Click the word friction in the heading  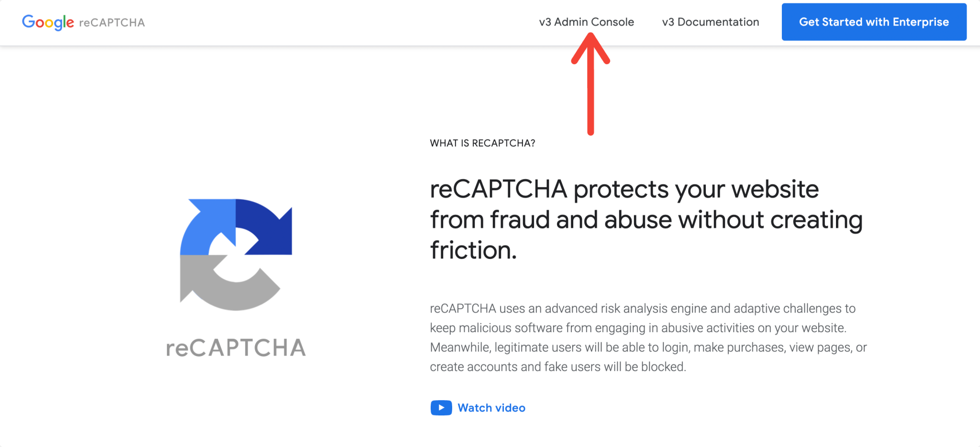click(471, 250)
